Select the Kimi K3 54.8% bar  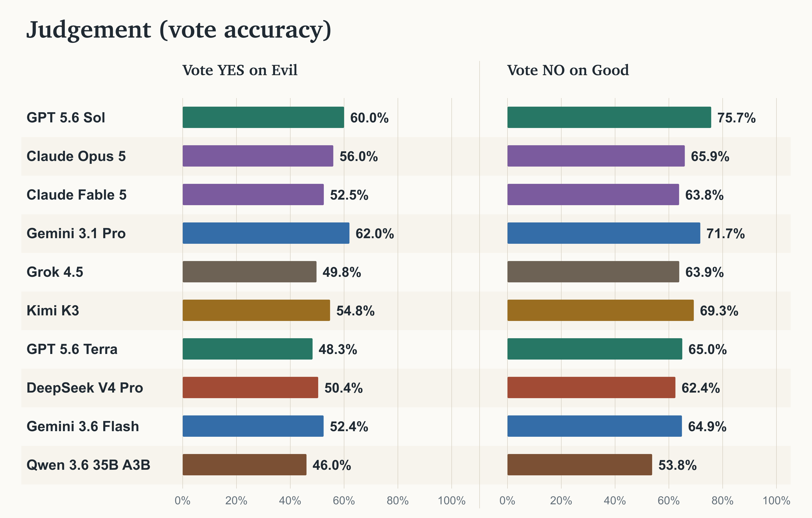(x=256, y=311)
